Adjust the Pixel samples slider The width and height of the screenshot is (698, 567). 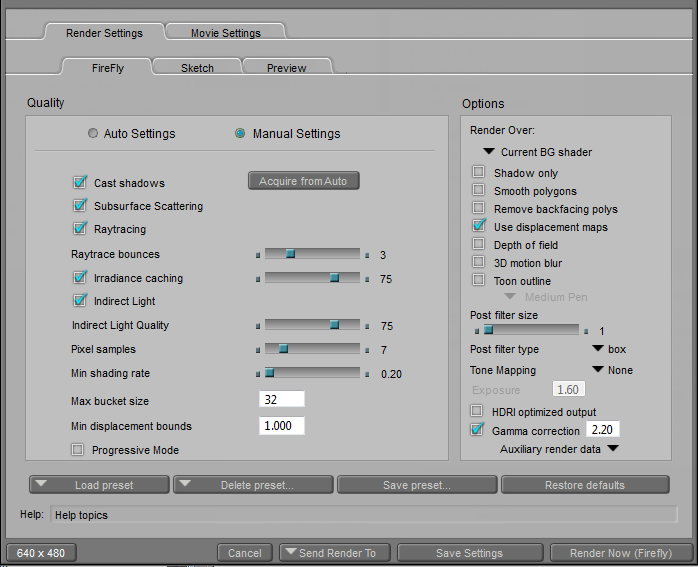pos(283,349)
